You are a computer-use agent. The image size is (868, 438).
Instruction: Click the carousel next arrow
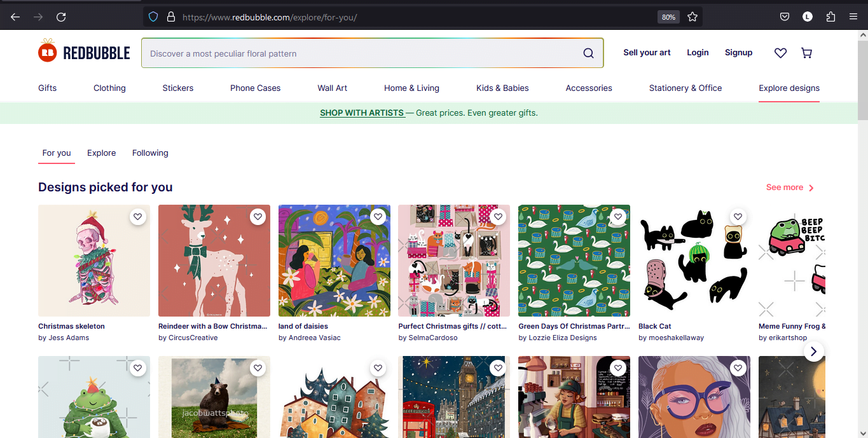[x=813, y=351]
